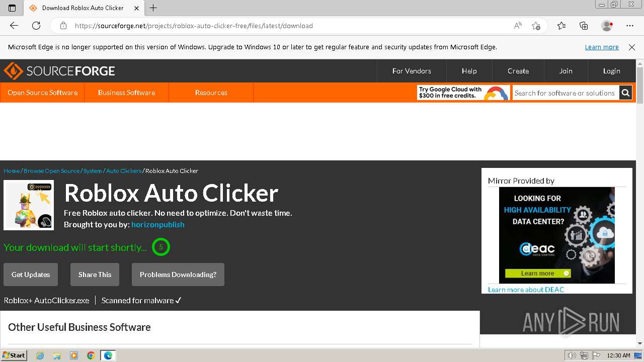
Task: Click the Home breadcrumb link
Action: 12,171
